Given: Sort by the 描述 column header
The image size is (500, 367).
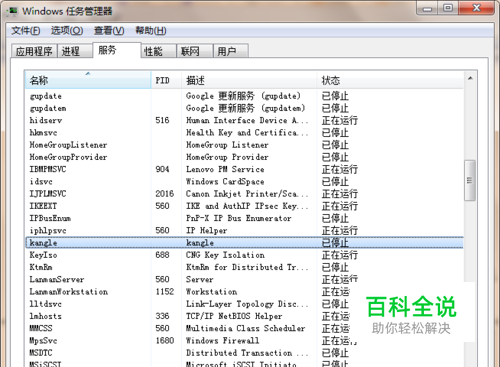Looking at the screenshot, I should point(249,80).
